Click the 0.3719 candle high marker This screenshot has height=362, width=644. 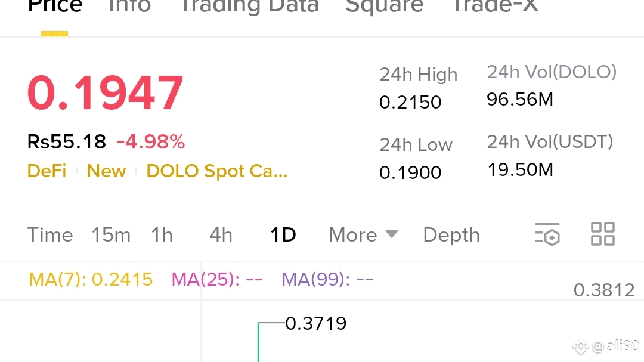coord(316,323)
